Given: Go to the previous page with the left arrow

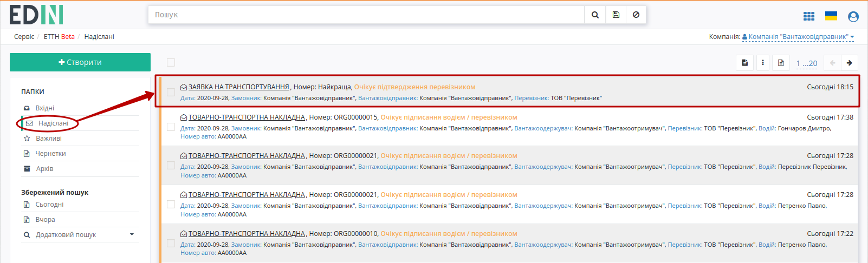Looking at the screenshot, I should (x=833, y=63).
